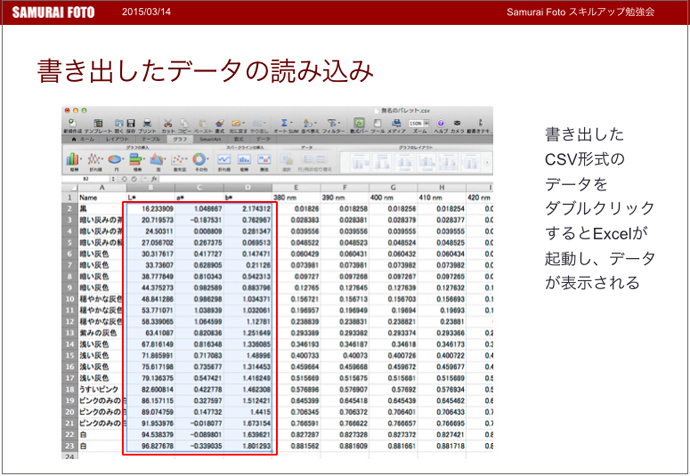Insert a Bar (横棒) chart
The image size is (690, 476).
pos(136,159)
